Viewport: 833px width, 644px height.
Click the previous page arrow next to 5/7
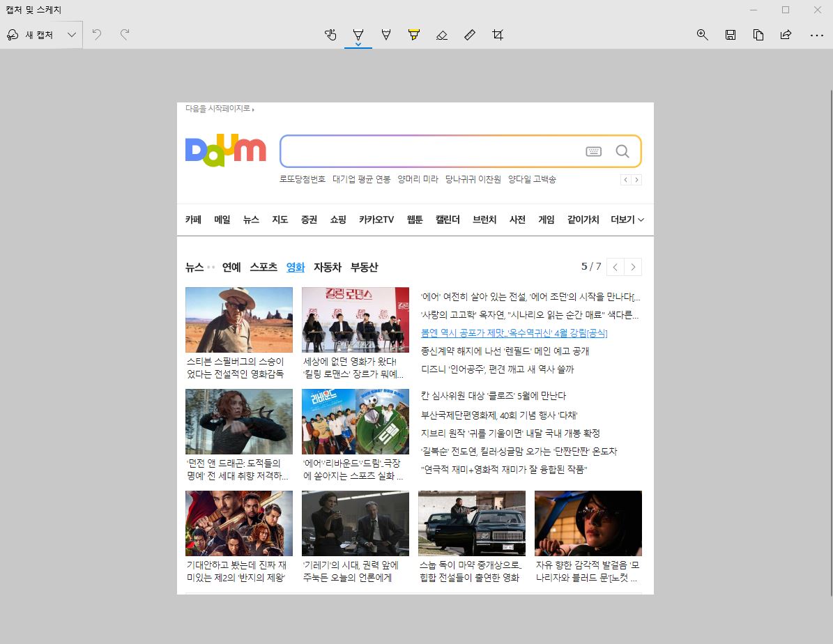616,267
